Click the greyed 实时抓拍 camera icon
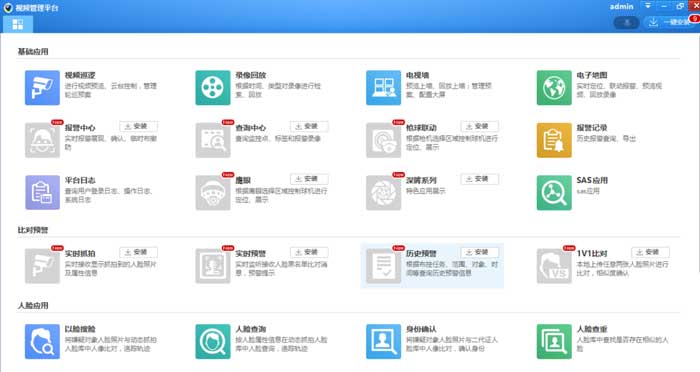The height and width of the screenshot is (372, 700). 42,266
